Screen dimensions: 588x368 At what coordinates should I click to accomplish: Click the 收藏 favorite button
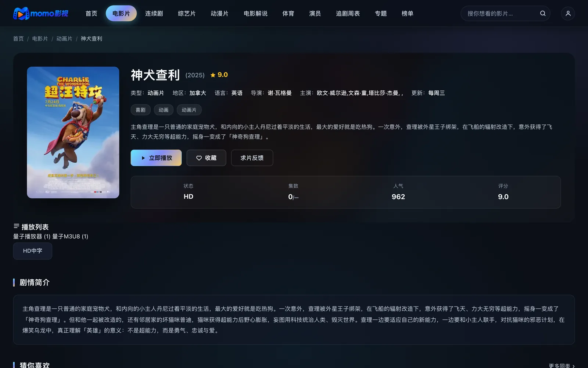[x=206, y=158]
